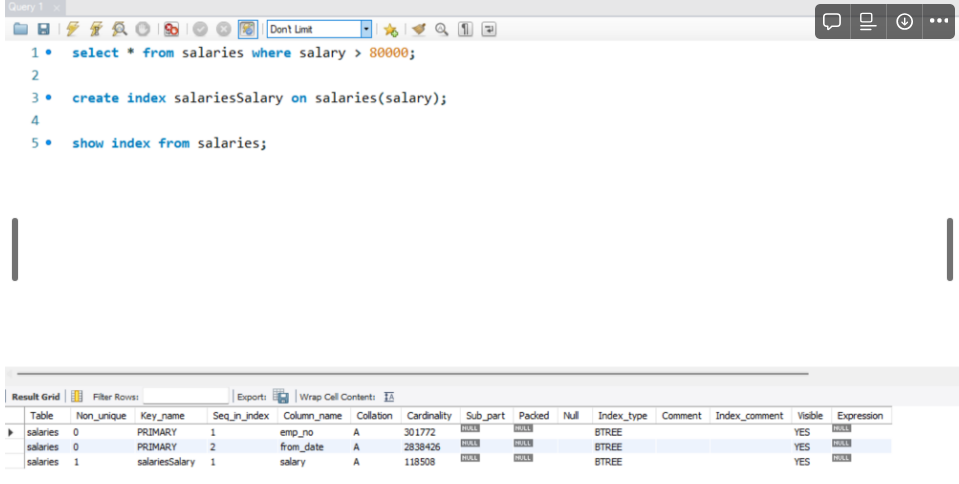This screenshot has height=484, width=959.
Task: Place cursor on show index statement line
Action: pos(169,143)
